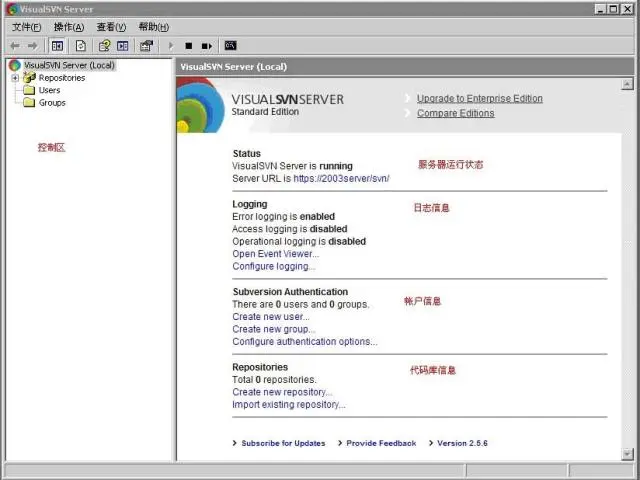Image resolution: width=640 pixels, height=480 pixels.
Task: Click the VisualSVN title bar app icon
Action: pos(13,9)
